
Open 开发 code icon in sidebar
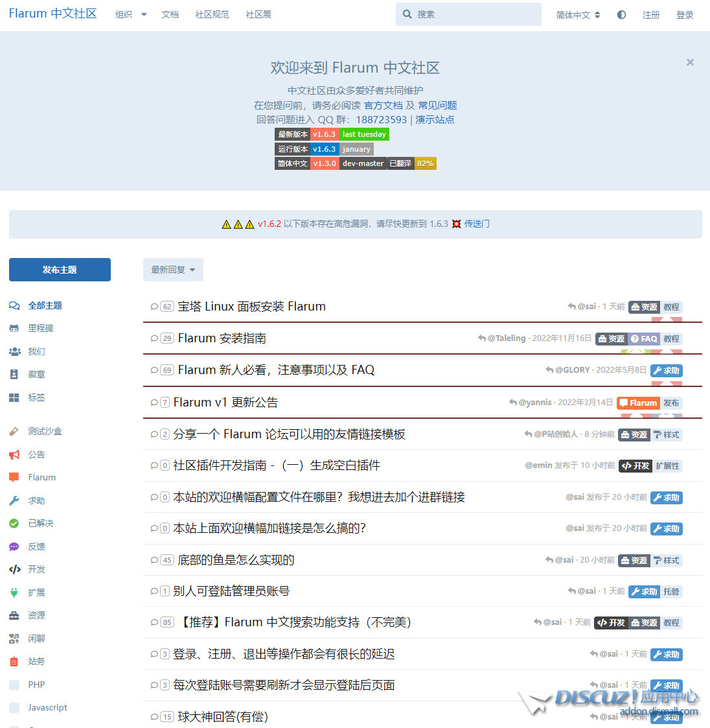click(14, 569)
